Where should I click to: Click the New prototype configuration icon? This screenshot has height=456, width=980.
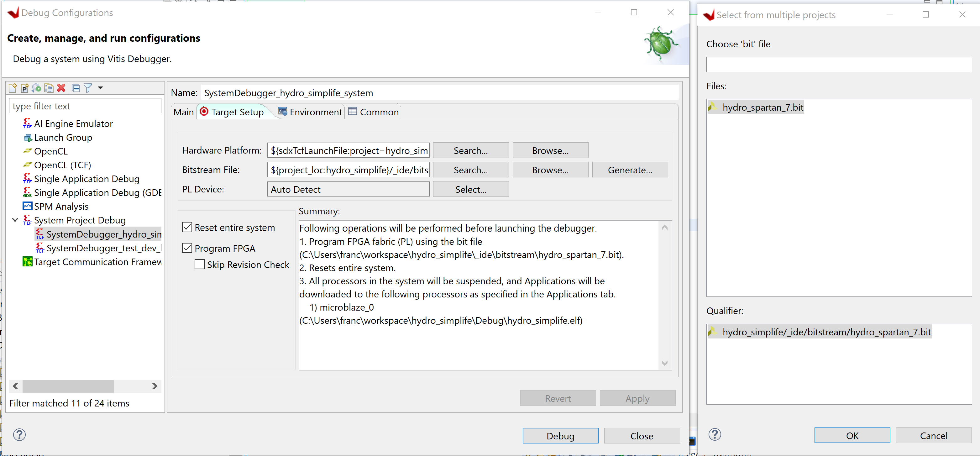point(25,88)
